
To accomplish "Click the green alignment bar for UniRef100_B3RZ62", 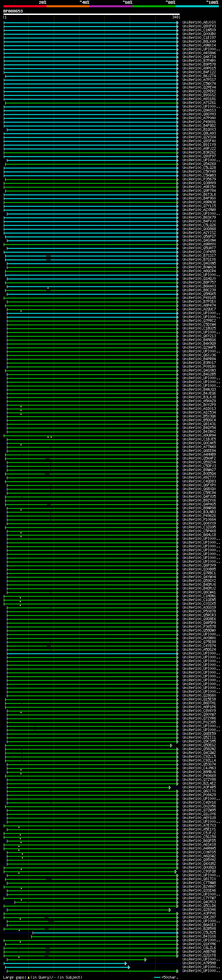I will (91, 153).
